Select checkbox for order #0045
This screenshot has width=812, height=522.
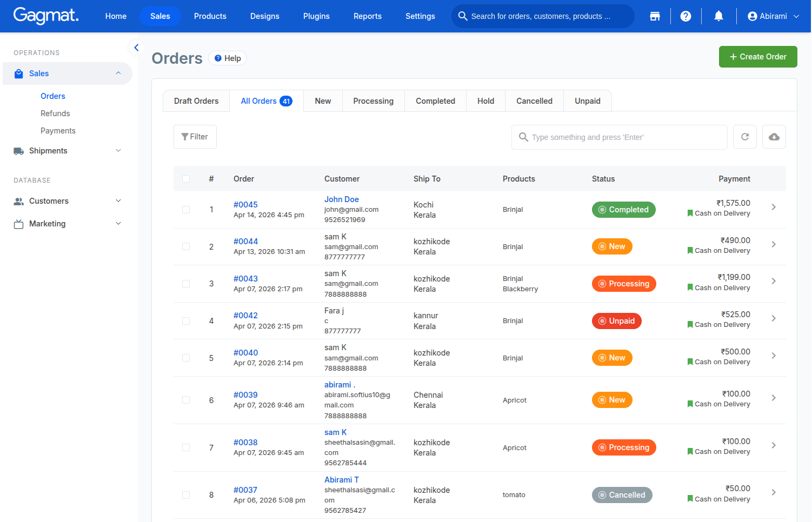coord(186,210)
